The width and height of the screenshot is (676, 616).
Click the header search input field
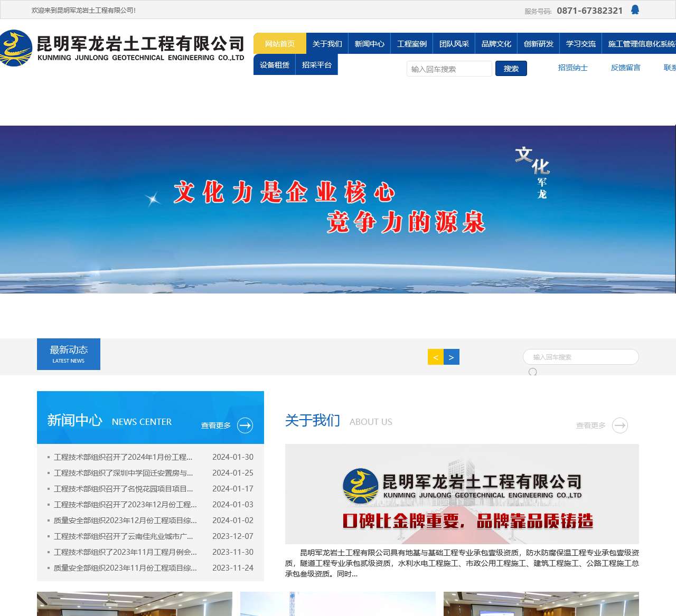pos(449,69)
